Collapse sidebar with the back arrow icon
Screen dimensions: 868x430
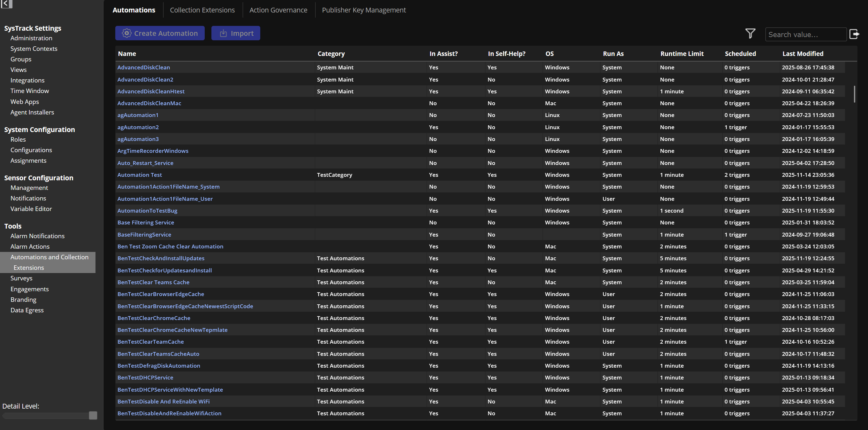click(6, 4)
